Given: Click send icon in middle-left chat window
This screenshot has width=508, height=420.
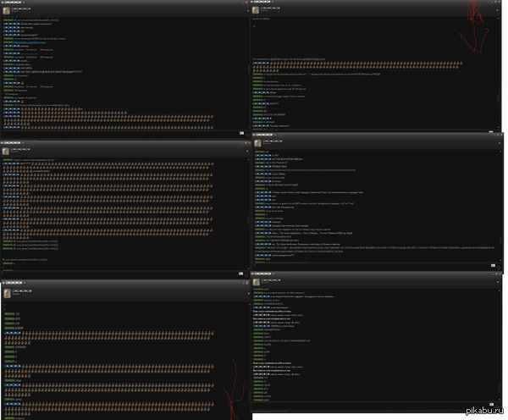Looking at the screenshot, I should click(x=241, y=274).
